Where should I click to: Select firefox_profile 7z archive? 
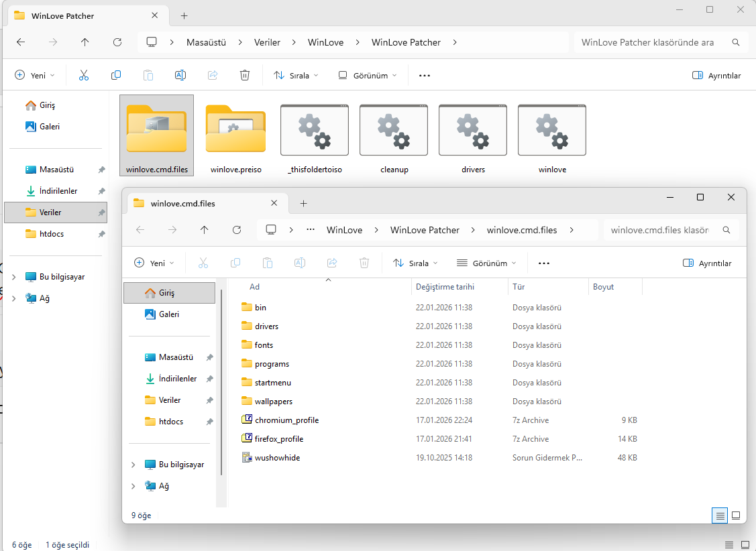[x=279, y=439]
